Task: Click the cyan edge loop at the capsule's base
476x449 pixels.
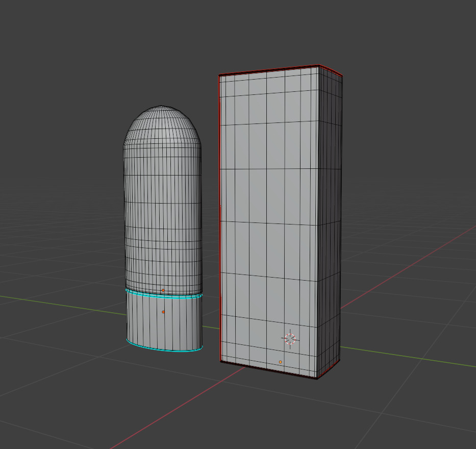Action: (x=164, y=347)
